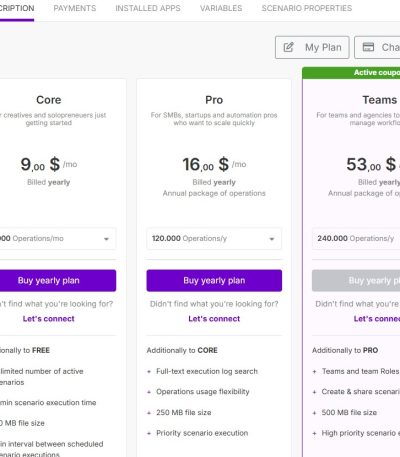The height and width of the screenshot is (457, 400).
Task: Go to Scenario Properties tab
Action: point(307,8)
